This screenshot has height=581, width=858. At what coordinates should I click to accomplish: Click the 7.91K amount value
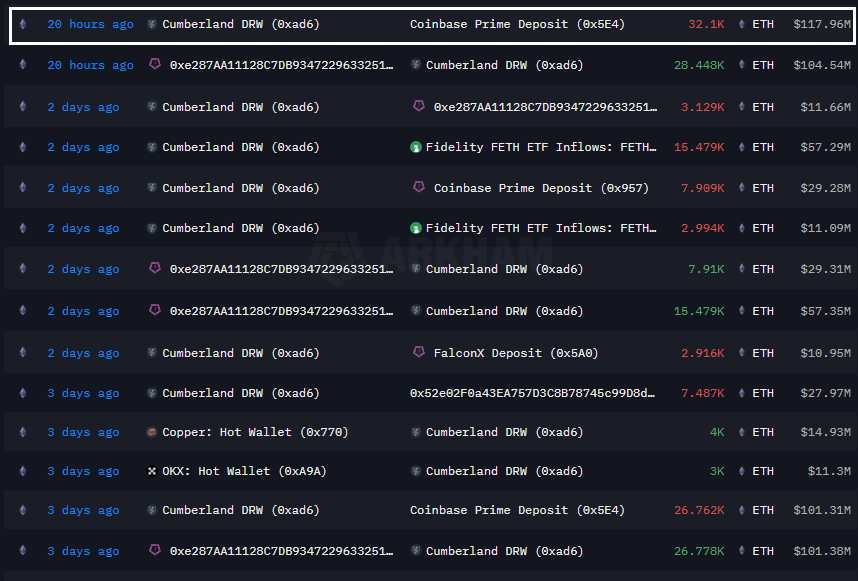click(706, 269)
